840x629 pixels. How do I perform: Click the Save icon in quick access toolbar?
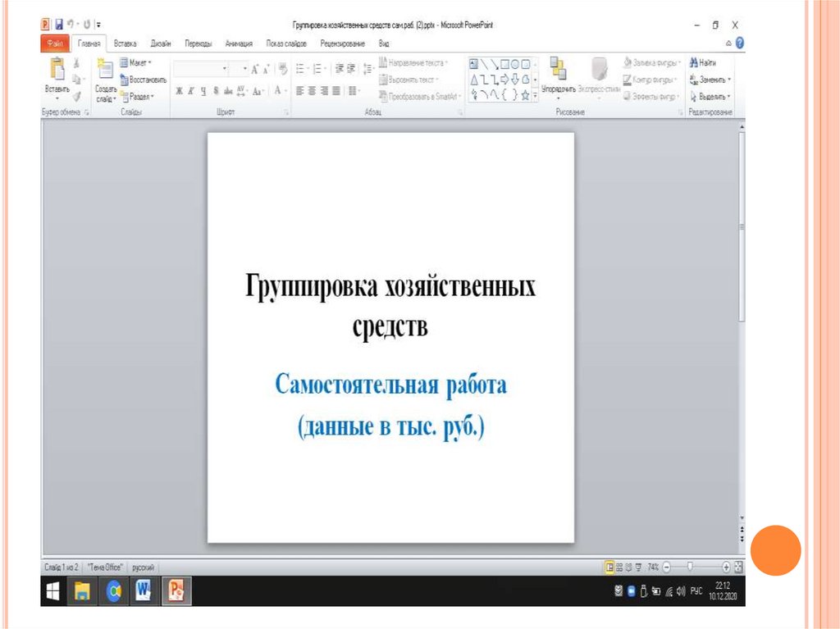59,25
